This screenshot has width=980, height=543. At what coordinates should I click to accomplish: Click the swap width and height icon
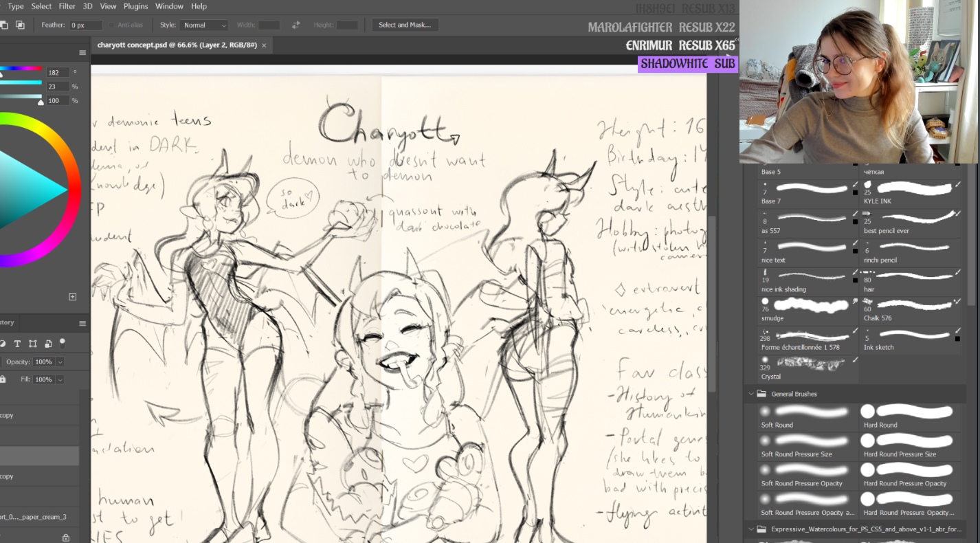pyautogui.click(x=296, y=25)
